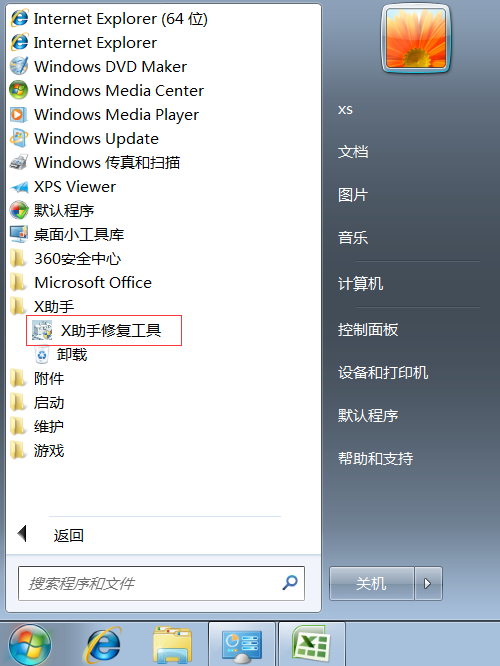
Task: Focus the 搜索程序和文件 search box
Action: coord(161,583)
